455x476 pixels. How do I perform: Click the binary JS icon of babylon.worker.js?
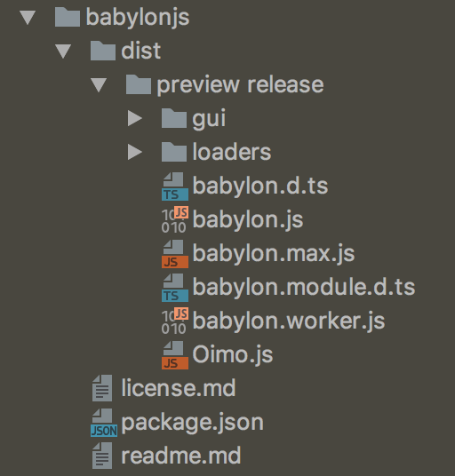175,321
